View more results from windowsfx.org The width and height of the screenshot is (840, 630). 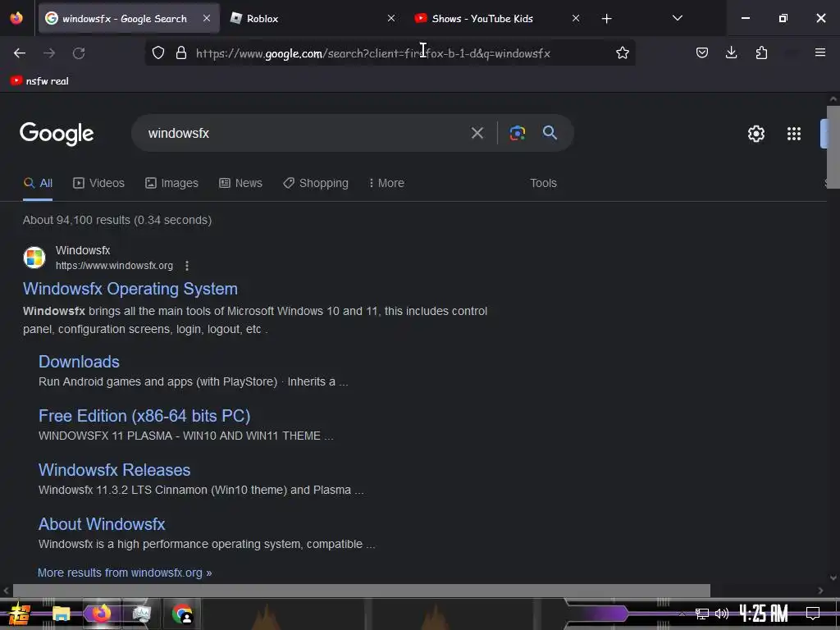click(x=125, y=573)
